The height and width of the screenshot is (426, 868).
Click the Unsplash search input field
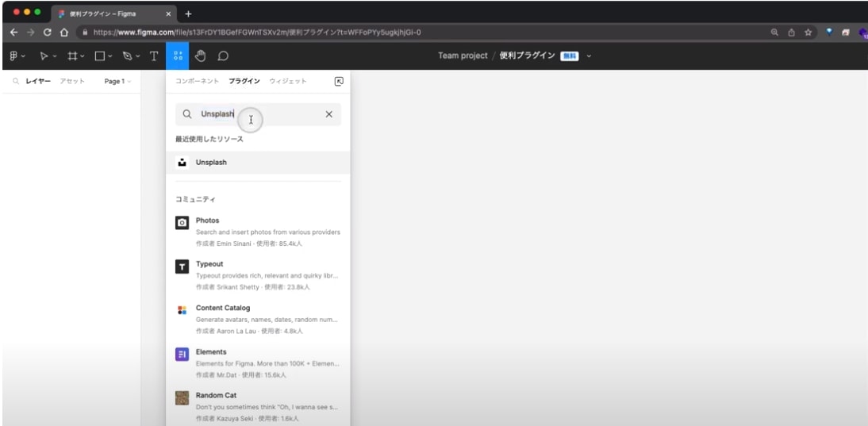(258, 114)
